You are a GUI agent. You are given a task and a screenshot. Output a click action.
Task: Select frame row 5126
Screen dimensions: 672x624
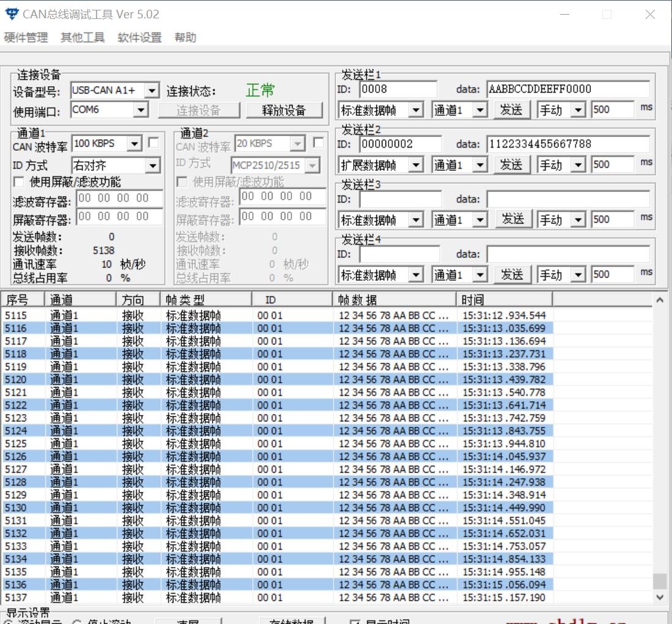[277, 457]
